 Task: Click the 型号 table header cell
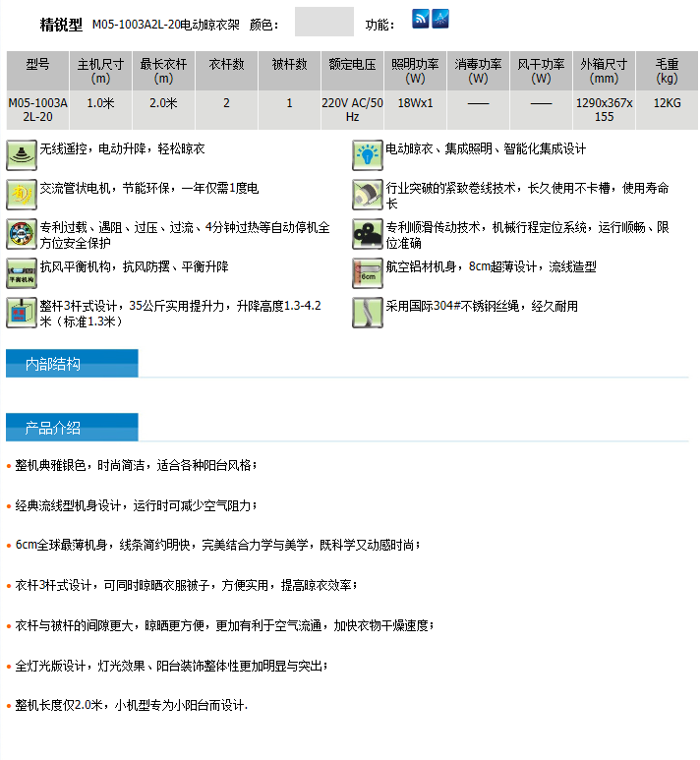click(37, 71)
